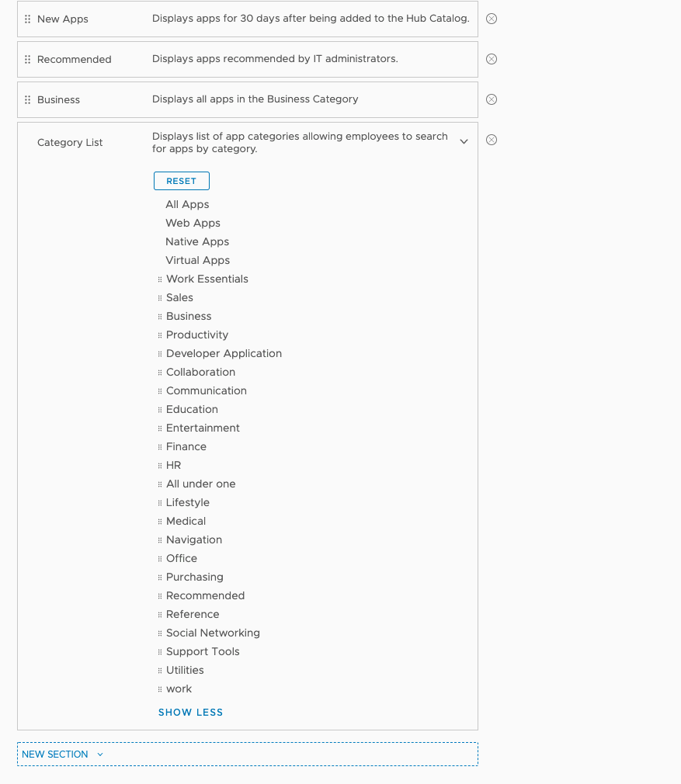
Task: Select the HR category
Action: coord(172,465)
